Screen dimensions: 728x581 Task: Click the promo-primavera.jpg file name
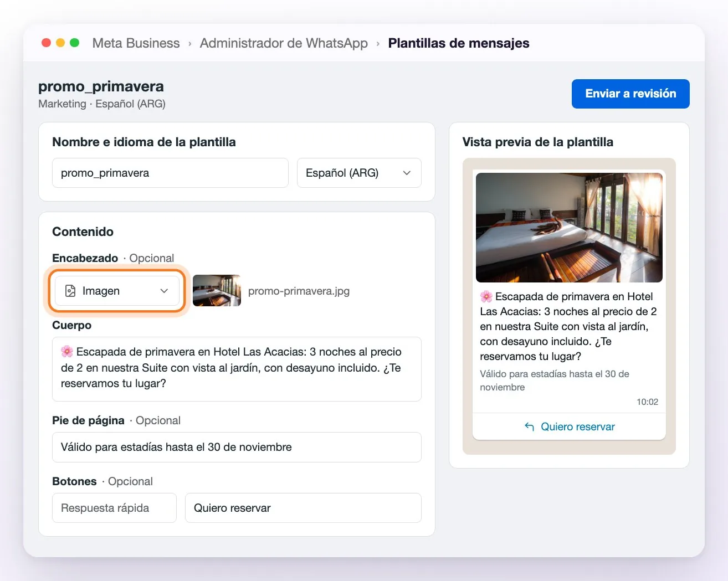[299, 291]
